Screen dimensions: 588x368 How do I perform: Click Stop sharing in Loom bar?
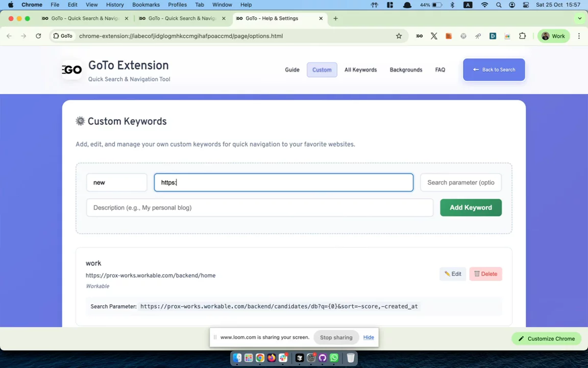pyautogui.click(x=336, y=337)
